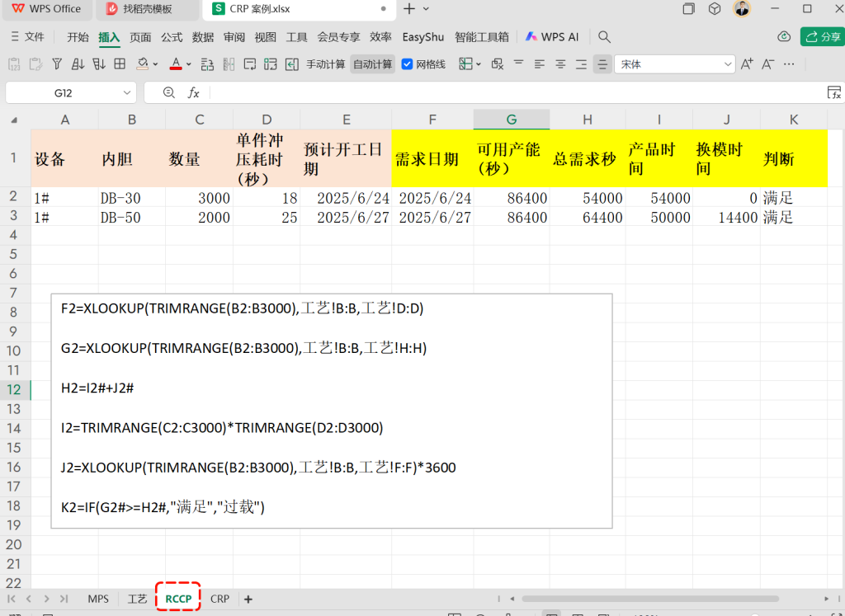Screen dimensions: 845x616
Task: Click the center align icon
Action: (x=560, y=64)
